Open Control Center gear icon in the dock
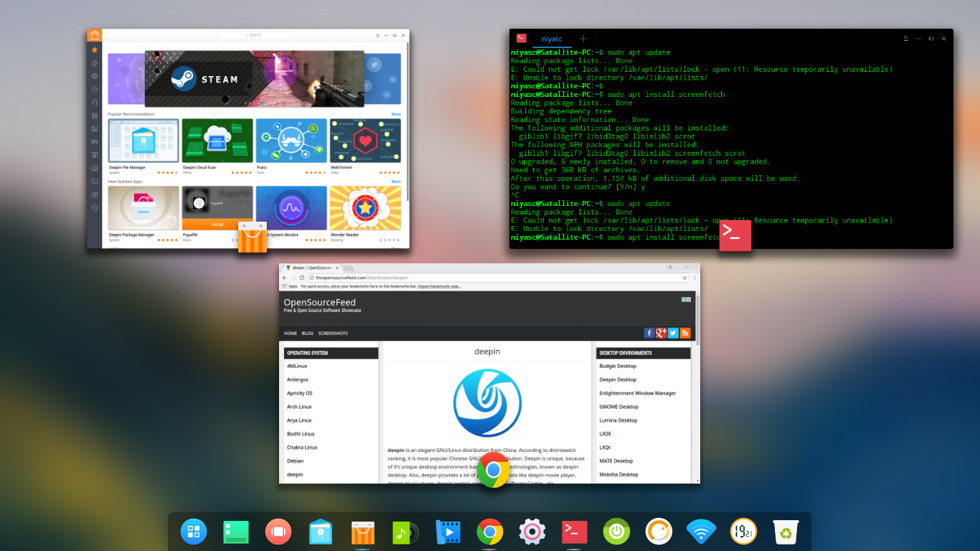 click(x=532, y=532)
